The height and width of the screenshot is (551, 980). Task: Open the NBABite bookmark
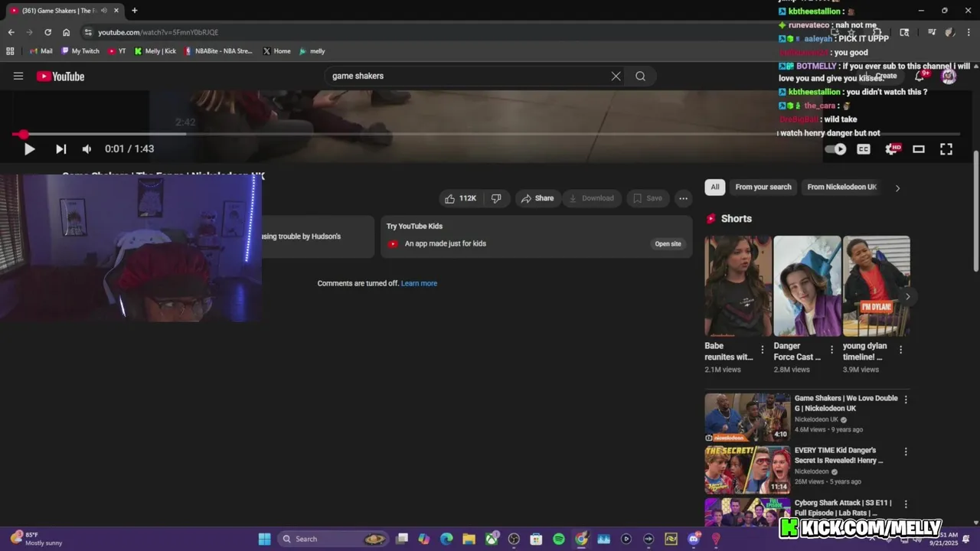[217, 51]
